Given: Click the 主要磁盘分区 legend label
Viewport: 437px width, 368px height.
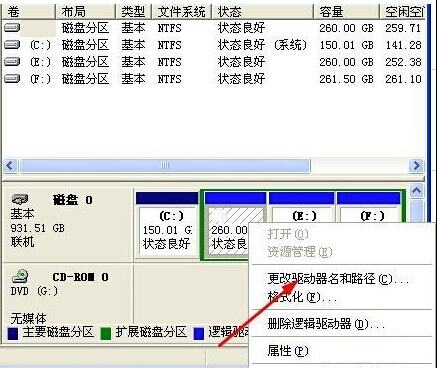Looking at the screenshot, I should [x=58, y=332].
